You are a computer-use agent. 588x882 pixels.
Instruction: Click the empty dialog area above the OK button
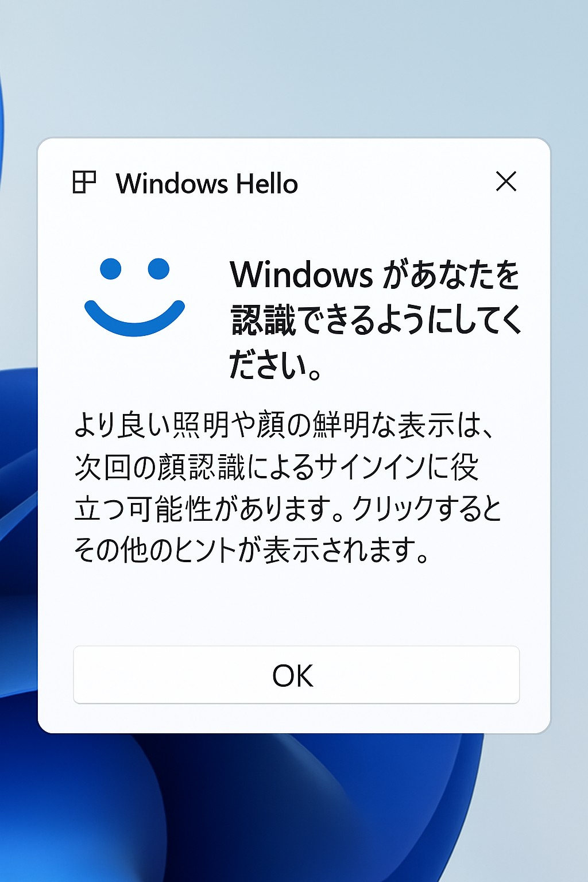point(294,606)
